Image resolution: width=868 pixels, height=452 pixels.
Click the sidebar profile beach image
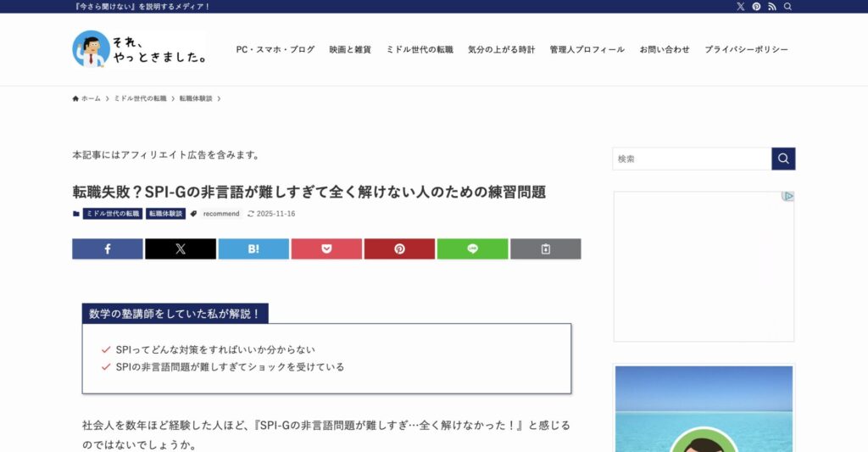tap(704, 409)
